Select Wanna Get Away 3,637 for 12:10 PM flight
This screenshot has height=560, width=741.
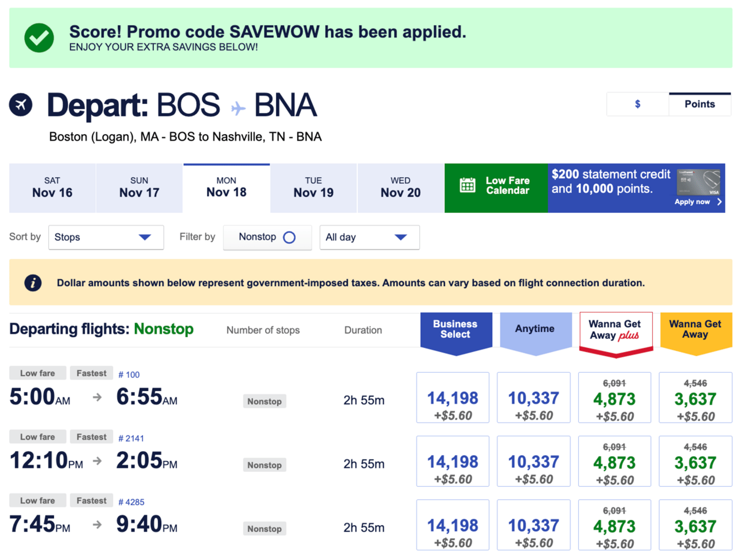coord(695,461)
